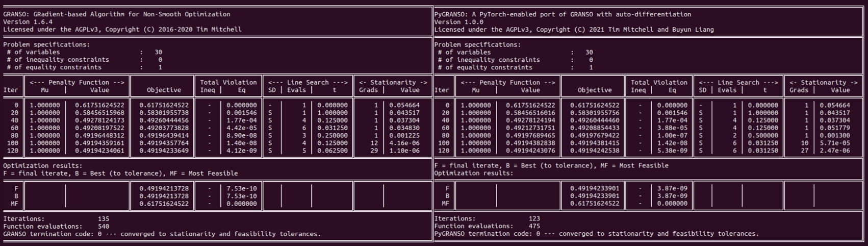
Task: Click the 'Version 1.0.0' text line
Action: pyautogui.click(x=459, y=22)
